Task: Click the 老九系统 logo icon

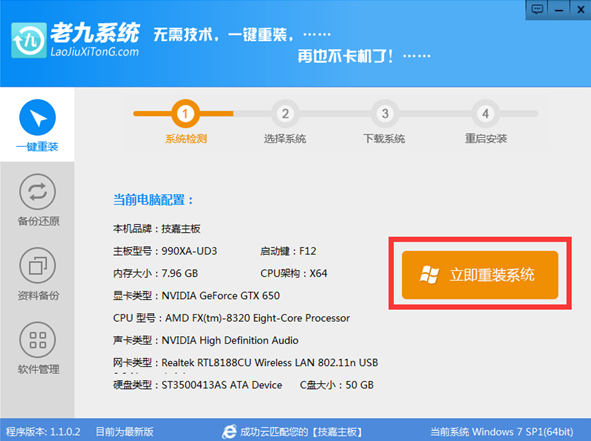Action: pyautogui.click(x=29, y=40)
